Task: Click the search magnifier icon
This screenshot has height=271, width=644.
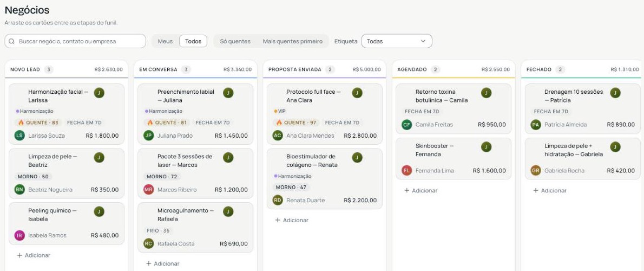Action: pyautogui.click(x=11, y=41)
